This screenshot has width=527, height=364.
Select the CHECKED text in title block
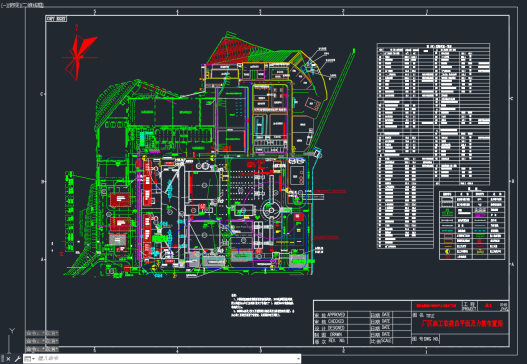[335, 321]
